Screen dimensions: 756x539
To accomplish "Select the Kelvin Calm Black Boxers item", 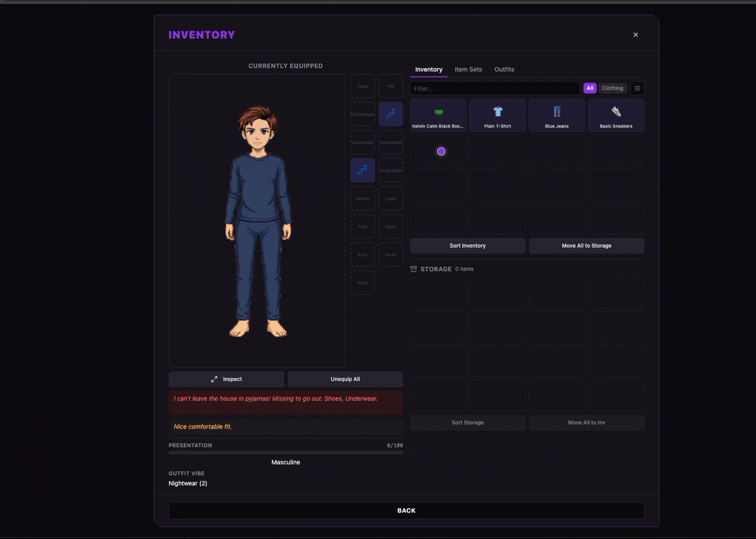I will coord(438,115).
